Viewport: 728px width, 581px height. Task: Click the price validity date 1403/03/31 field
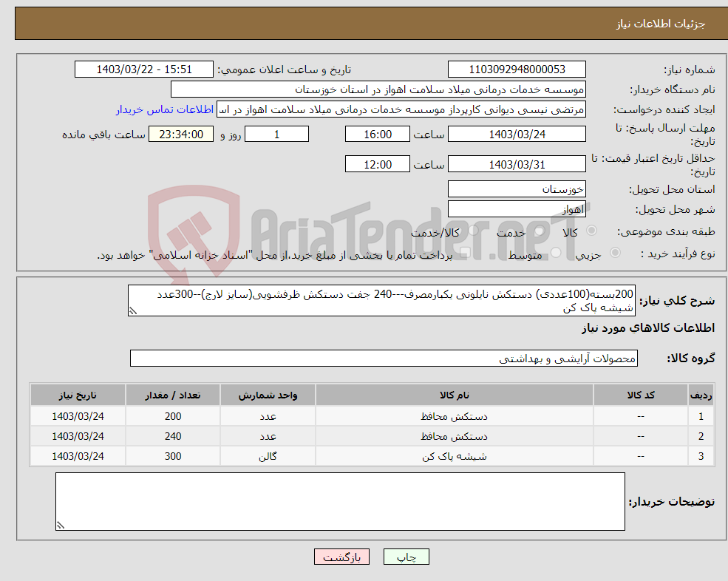click(x=517, y=164)
